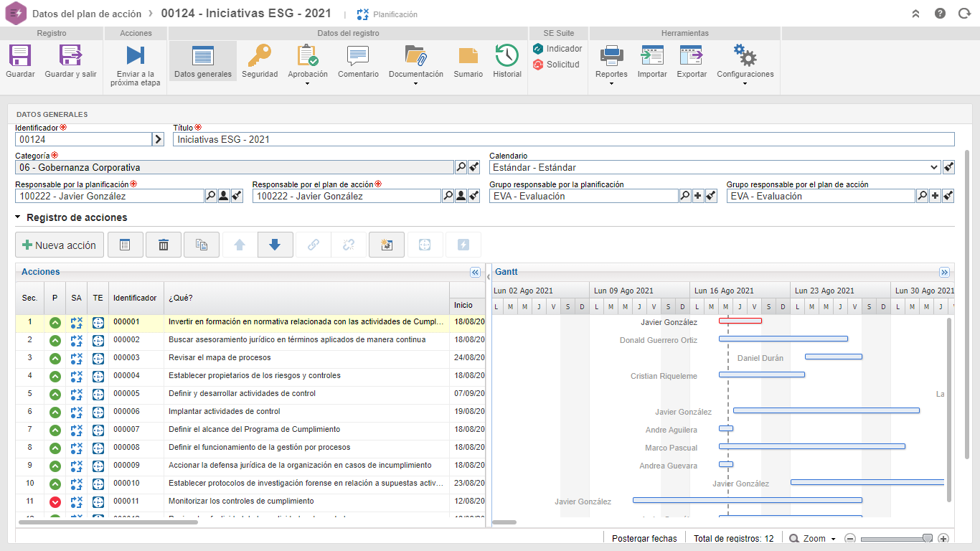Image resolution: width=980 pixels, height=551 pixels.
Task: Sort by the Identificador column header
Action: pos(135,298)
